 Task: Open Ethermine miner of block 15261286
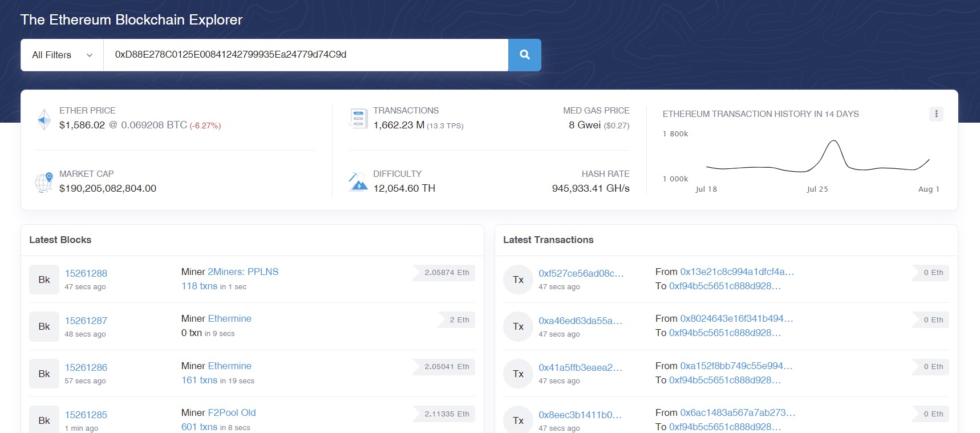229,366
